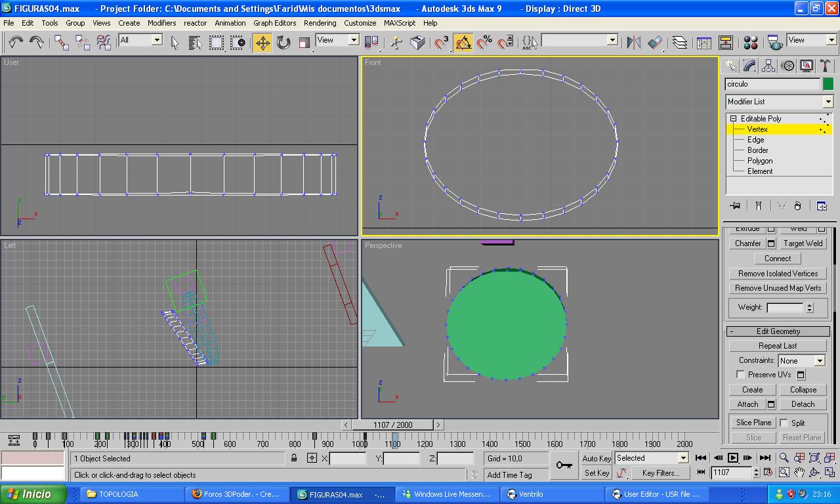Viewport: 840px width, 504px height.
Task: Open the Constraints None dropdown
Action: [x=801, y=360]
